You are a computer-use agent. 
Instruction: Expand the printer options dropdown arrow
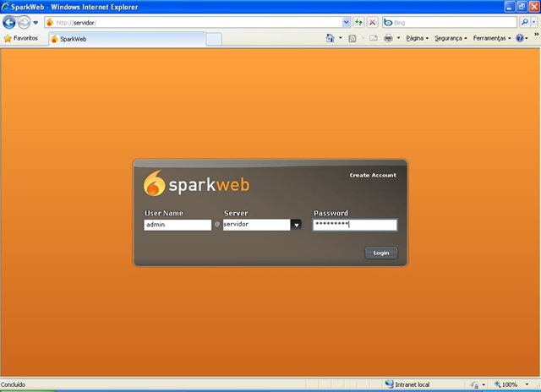pos(398,38)
